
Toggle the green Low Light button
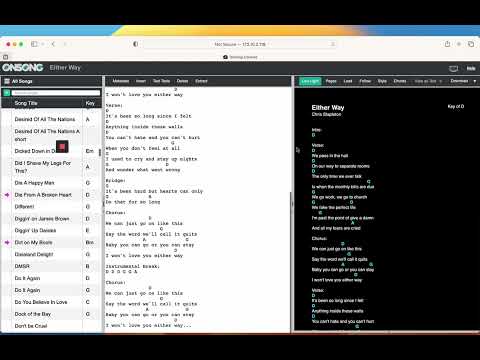click(x=310, y=81)
